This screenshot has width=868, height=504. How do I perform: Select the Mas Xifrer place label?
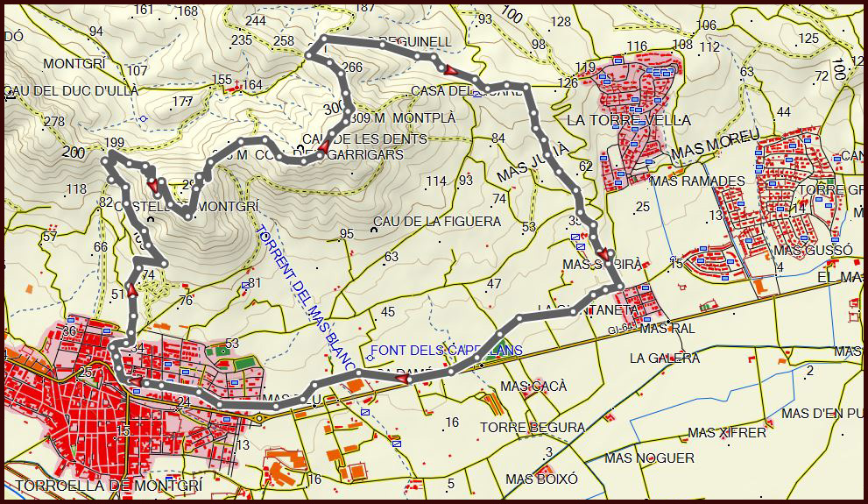click(x=726, y=433)
